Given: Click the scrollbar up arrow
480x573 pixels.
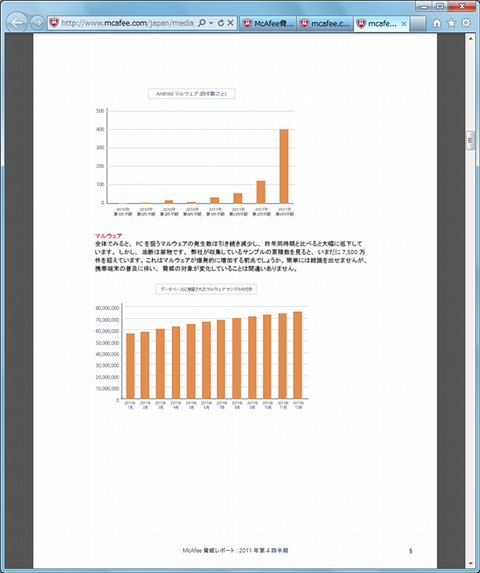Looking at the screenshot, I should pyautogui.click(x=471, y=38).
